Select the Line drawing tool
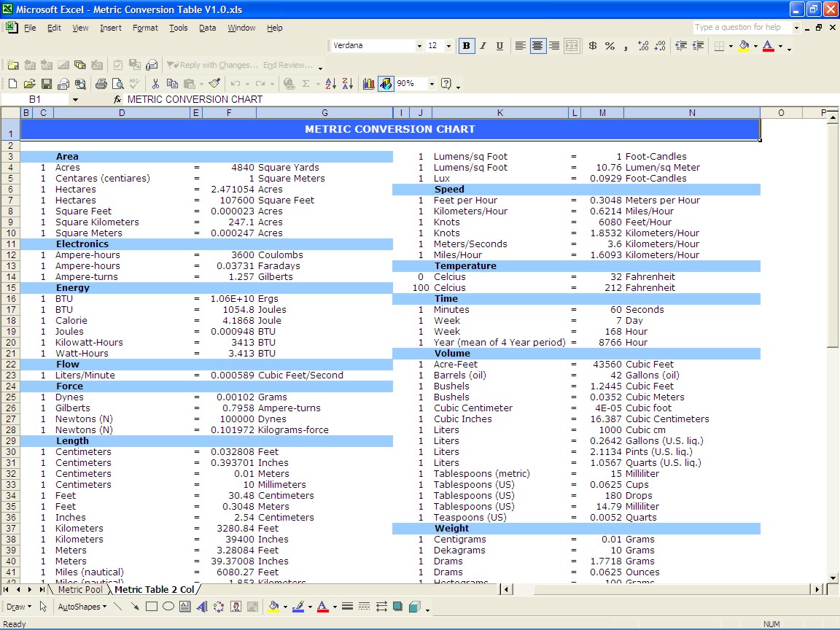Viewport: 840px width, 630px height. pos(118,607)
